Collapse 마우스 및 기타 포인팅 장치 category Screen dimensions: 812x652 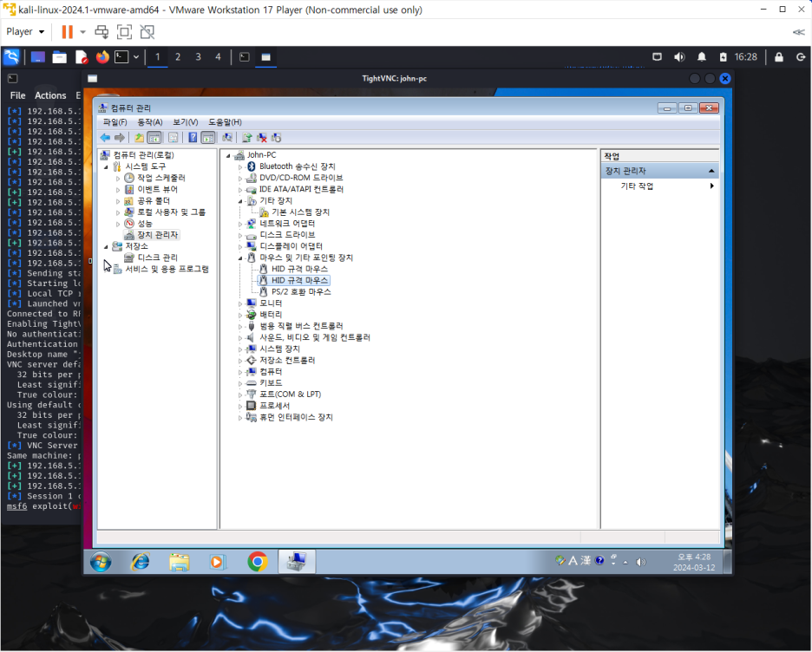coord(240,258)
